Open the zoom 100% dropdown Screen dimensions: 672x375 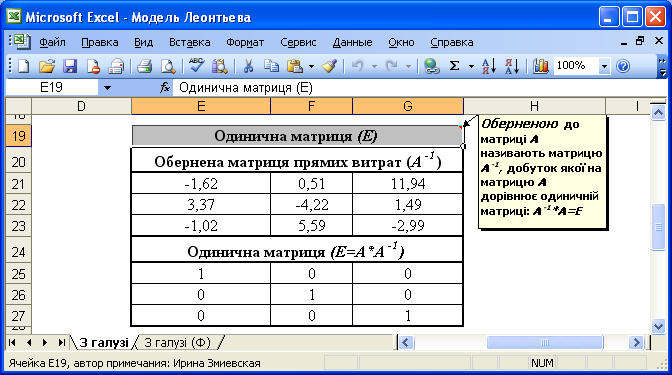pos(604,66)
